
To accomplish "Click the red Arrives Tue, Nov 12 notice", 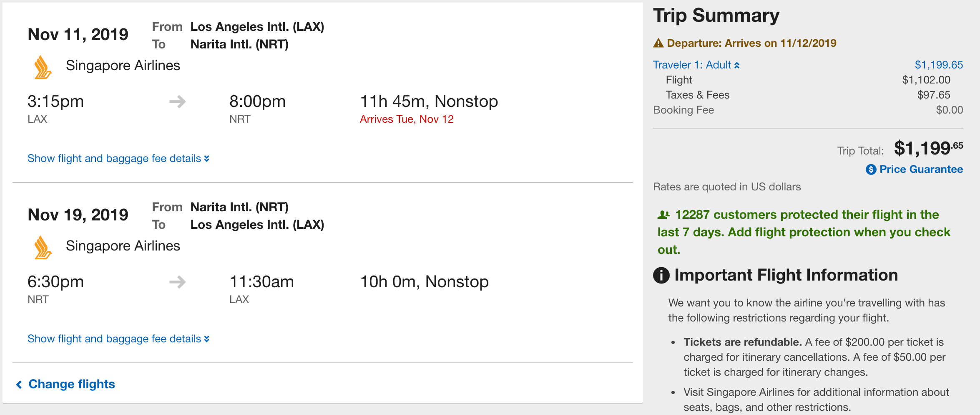I will coord(407,119).
